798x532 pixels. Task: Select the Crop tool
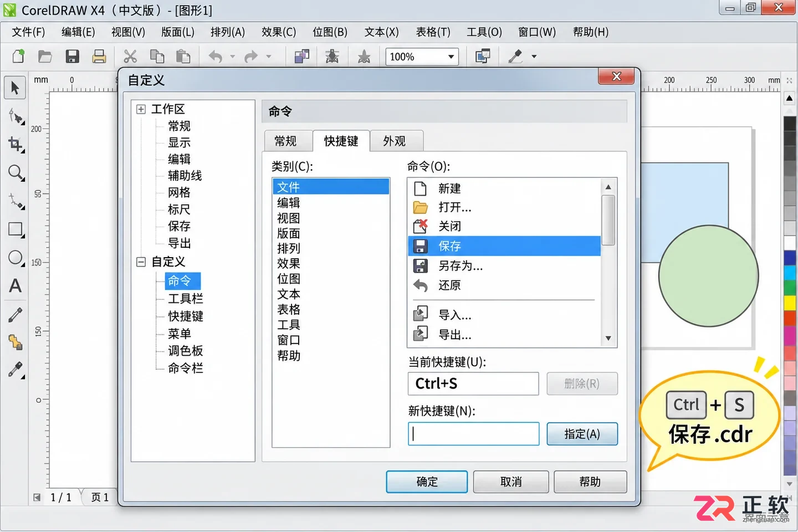pyautogui.click(x=15, y=145)
